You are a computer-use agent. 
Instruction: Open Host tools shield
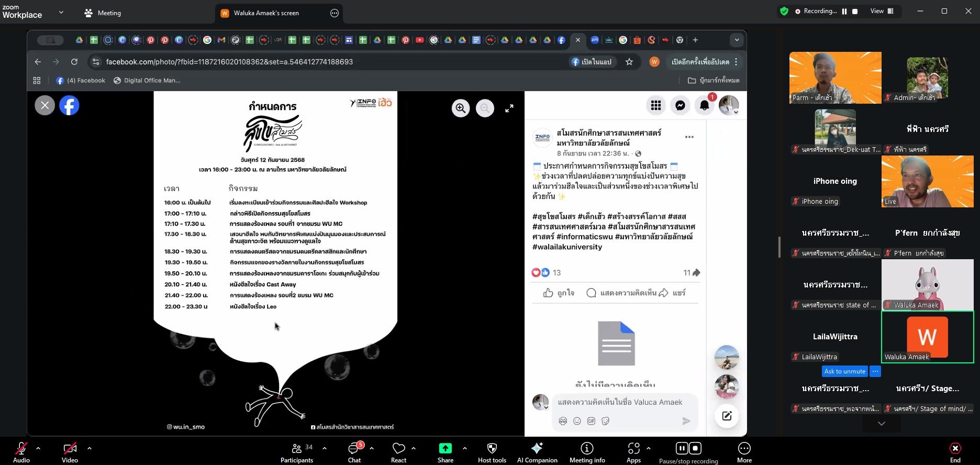tap(492, 452)
